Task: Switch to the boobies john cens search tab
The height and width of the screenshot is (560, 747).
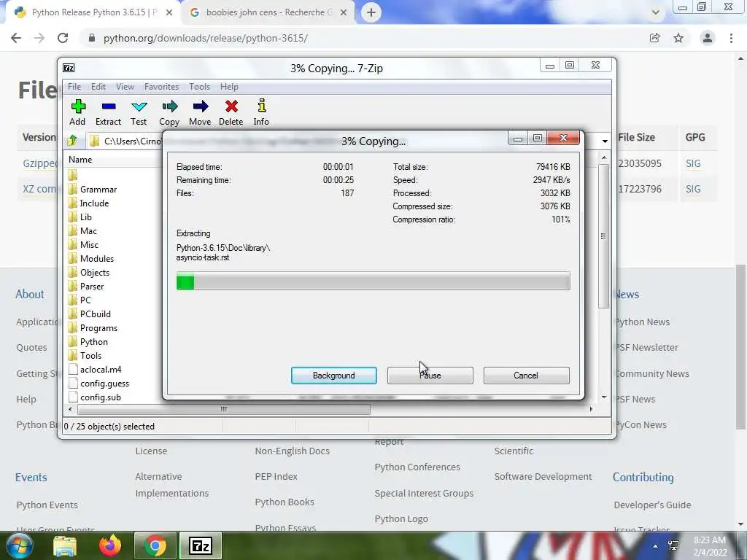Action: (x=268, y=12)
